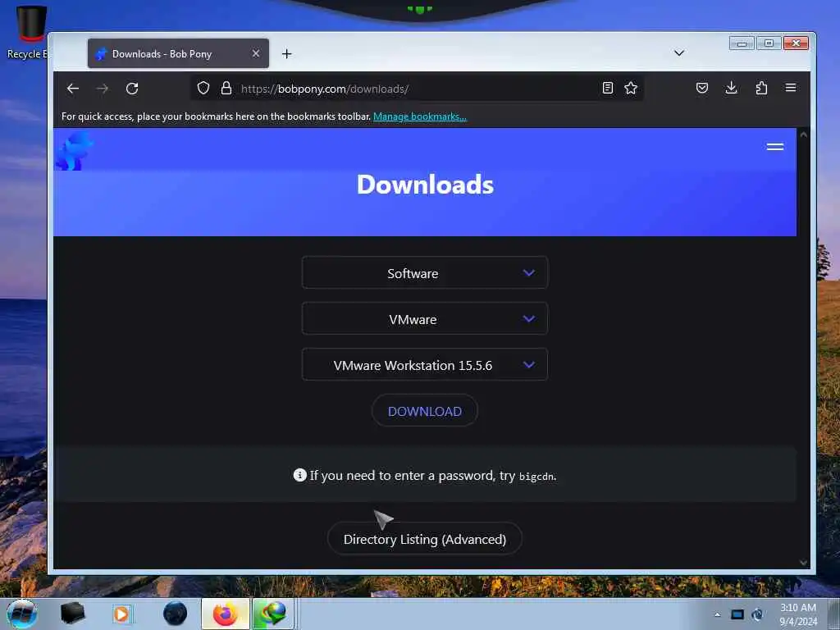Viewport: 840px width, 630px height.
Task: Click the padlock site info icon
Action: pos(226,88)
